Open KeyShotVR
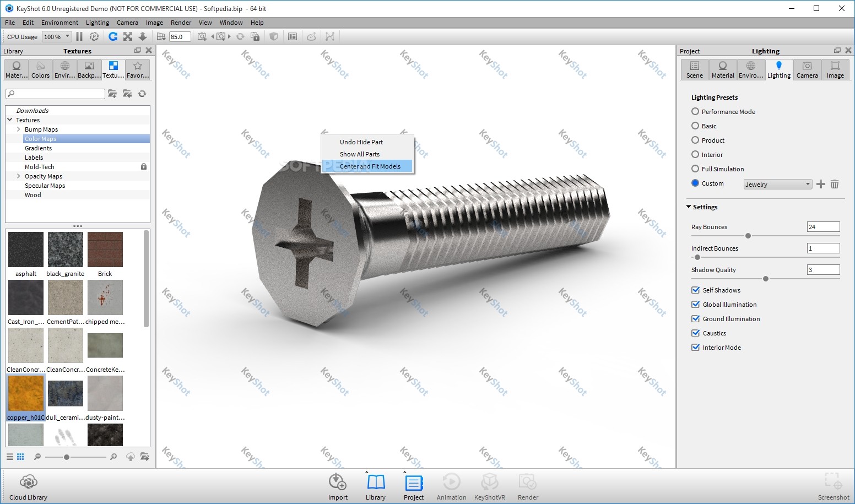The height and width of the screenshot is (504, 855). (x=489, y=487)
